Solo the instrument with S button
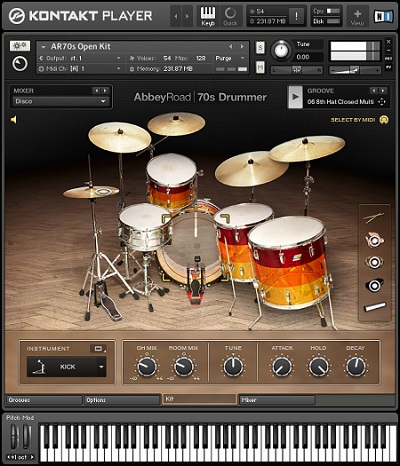The height and width of the screenshot is (466, 400). pos(260,48)
